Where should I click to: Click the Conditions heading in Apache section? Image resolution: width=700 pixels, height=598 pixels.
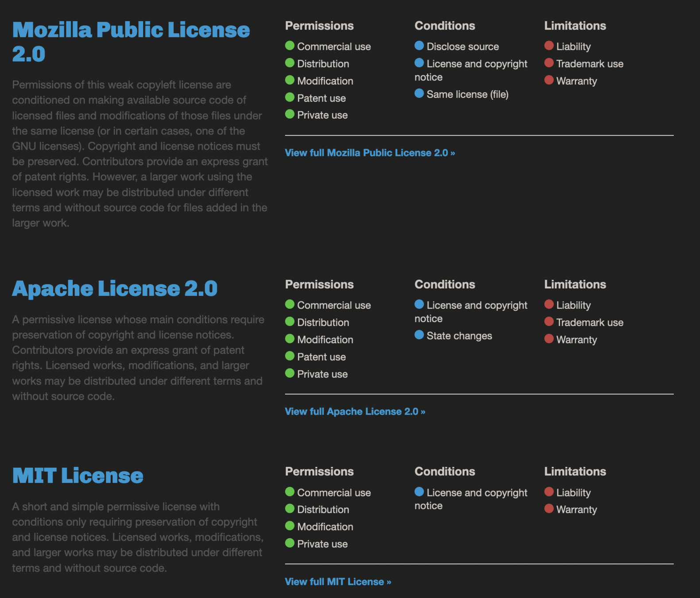click(x=445, y=284)
